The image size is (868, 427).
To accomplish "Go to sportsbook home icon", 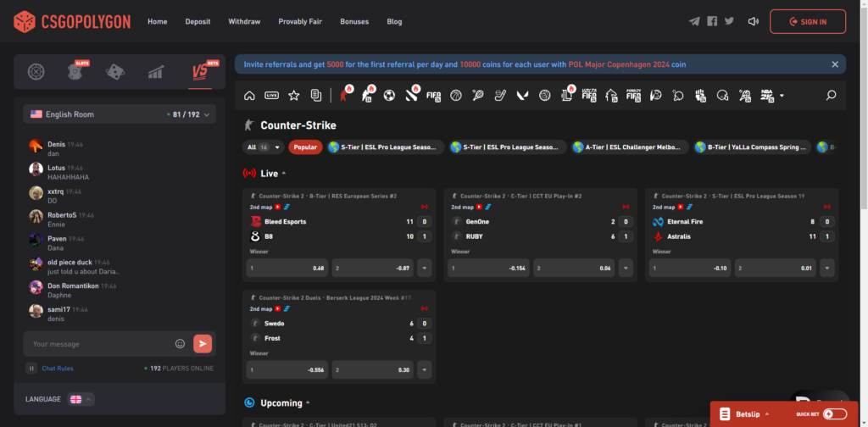I will (x=249, y=95).
